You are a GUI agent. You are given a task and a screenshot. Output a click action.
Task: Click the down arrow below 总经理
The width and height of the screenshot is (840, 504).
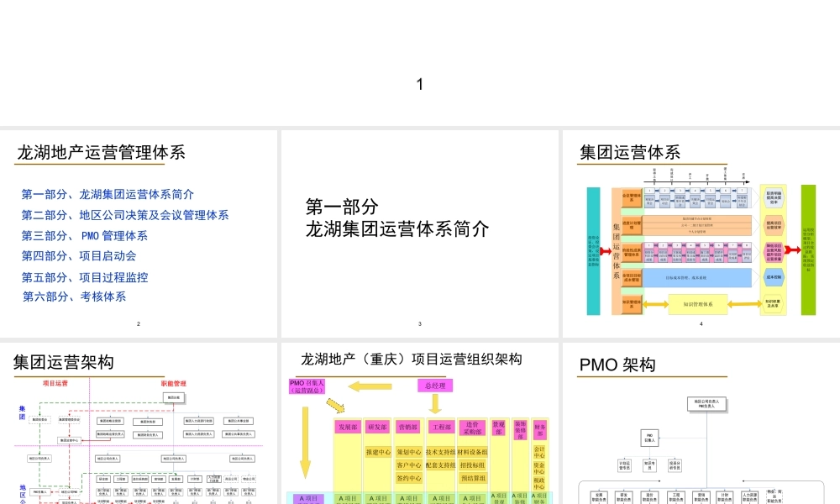pos(435,404)
